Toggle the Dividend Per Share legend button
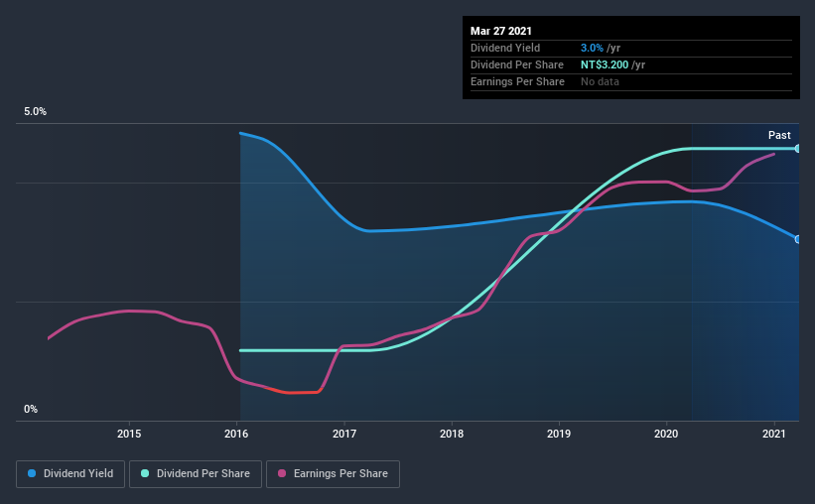The image size is (815, 504). (196, 474)
